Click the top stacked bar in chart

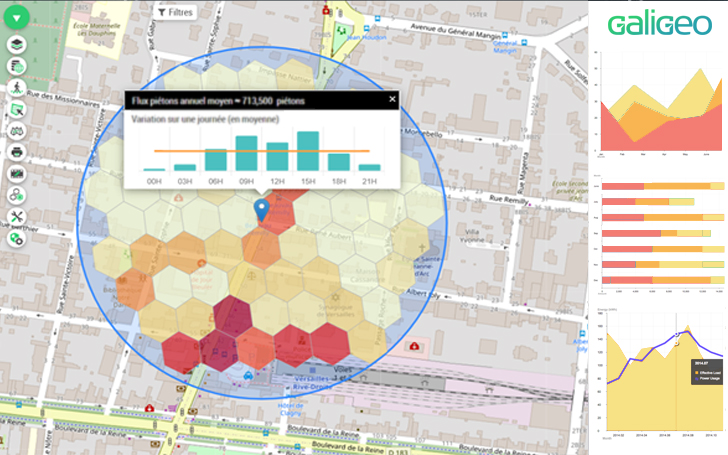[663, 186]
